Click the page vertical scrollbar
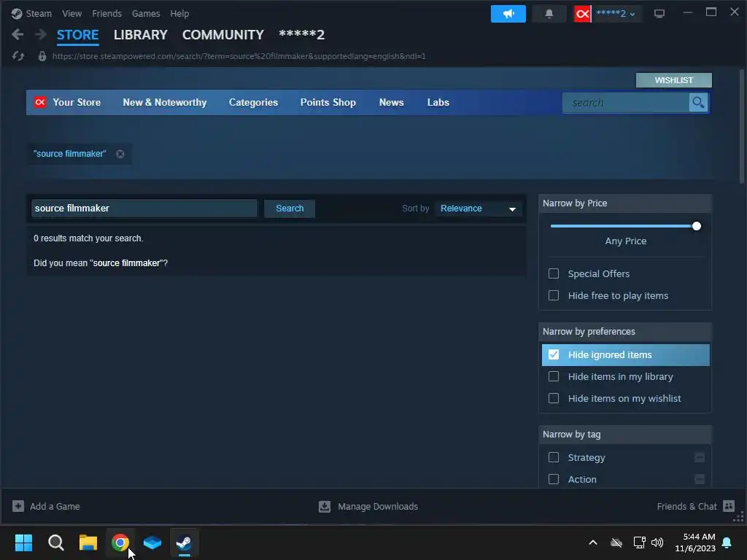747x560 pixels. [742, 127]
